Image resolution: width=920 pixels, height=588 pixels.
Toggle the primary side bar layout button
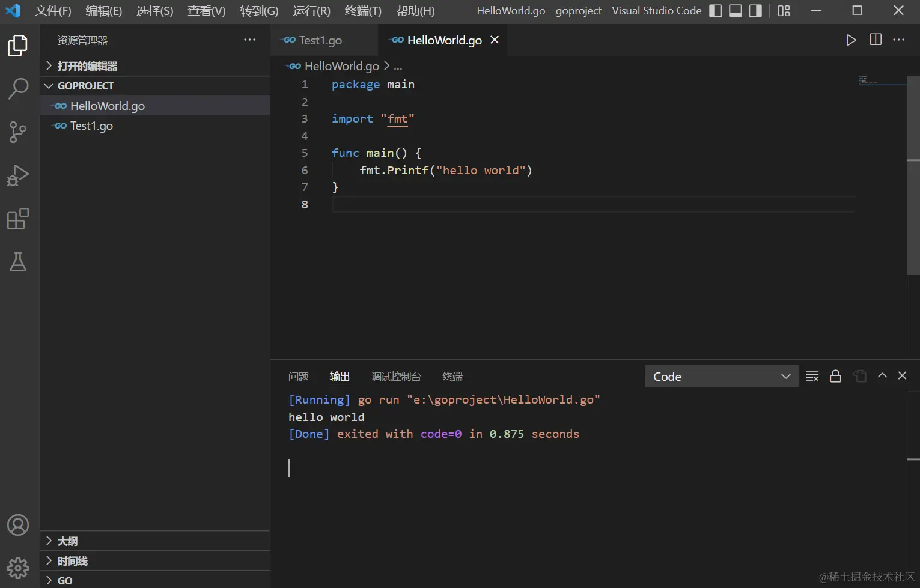(x=716, y=11)
